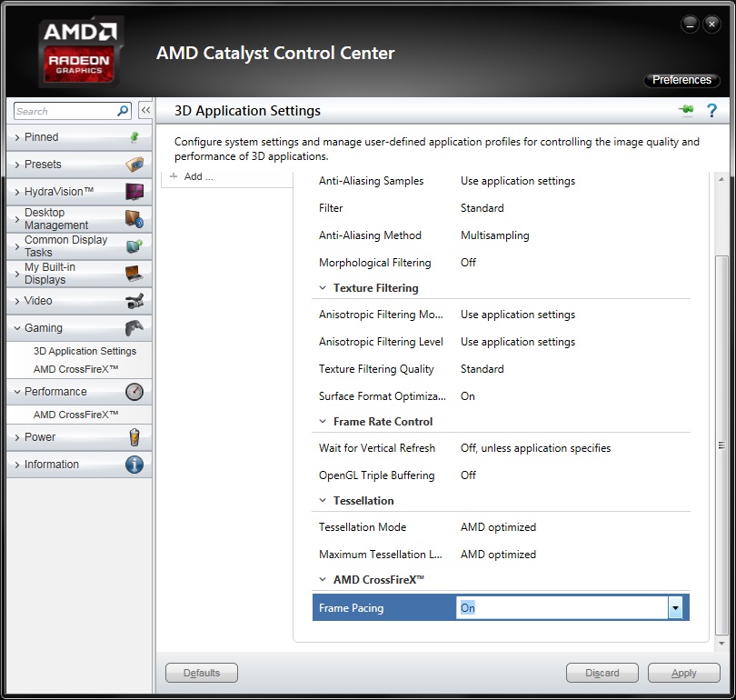Click the Power battery icon
The height and width of the screenshot is (700, 736).
(134, 437)
